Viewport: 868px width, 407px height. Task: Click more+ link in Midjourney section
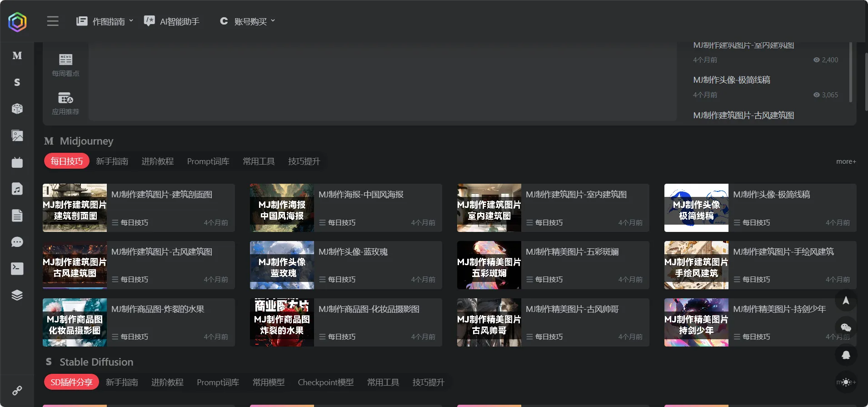click(x=846, y=161)
